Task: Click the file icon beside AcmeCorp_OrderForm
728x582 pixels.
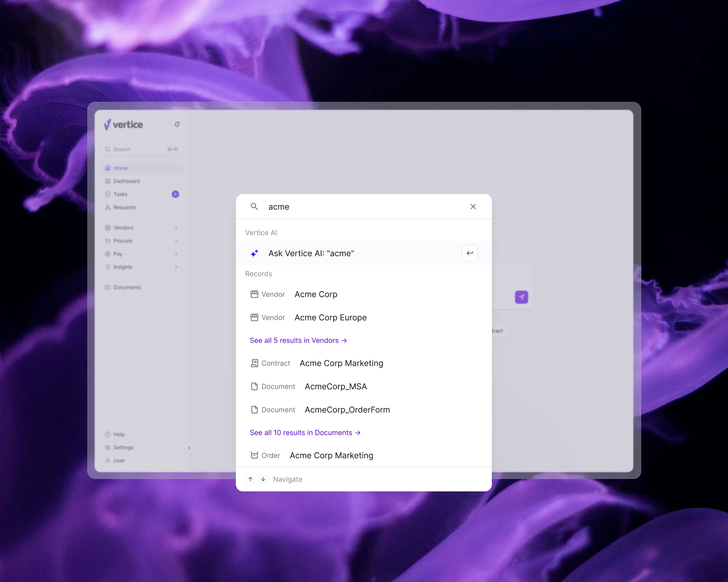Action: point(254,410)
